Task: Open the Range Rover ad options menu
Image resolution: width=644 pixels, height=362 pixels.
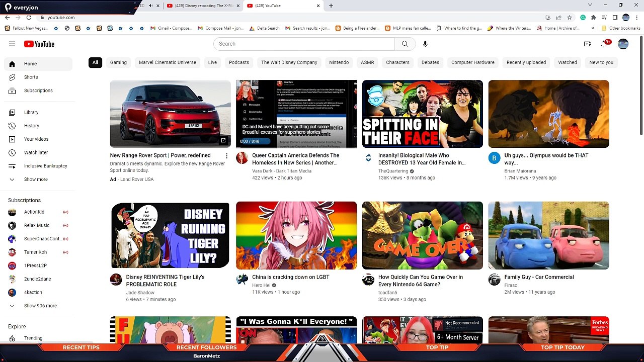Action: [226, 156]
